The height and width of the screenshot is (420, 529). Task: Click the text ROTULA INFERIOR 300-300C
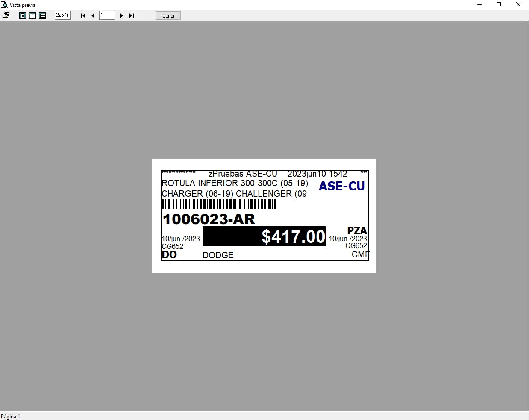220,183
